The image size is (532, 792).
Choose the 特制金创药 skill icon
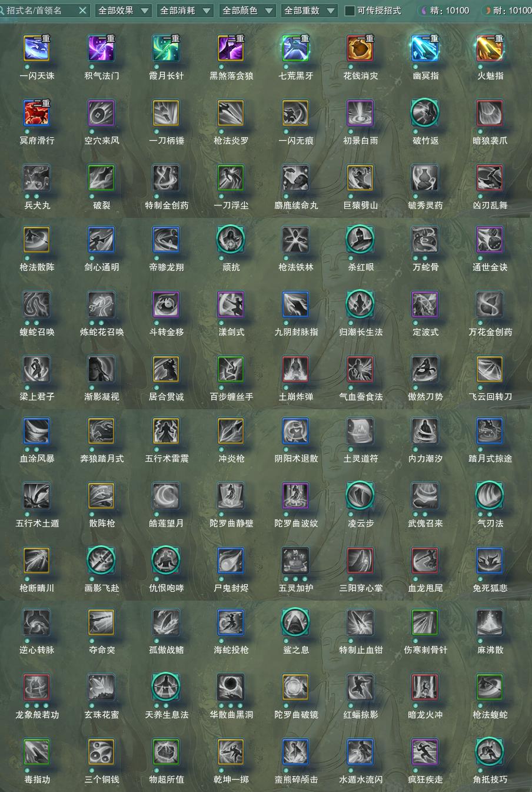coord(166,178)
